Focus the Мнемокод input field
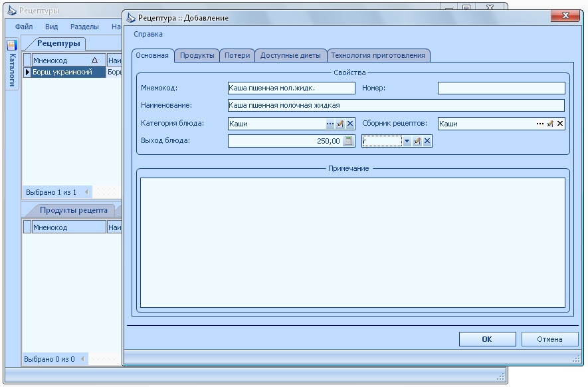 pyautogui.click(x=292, y=88)
